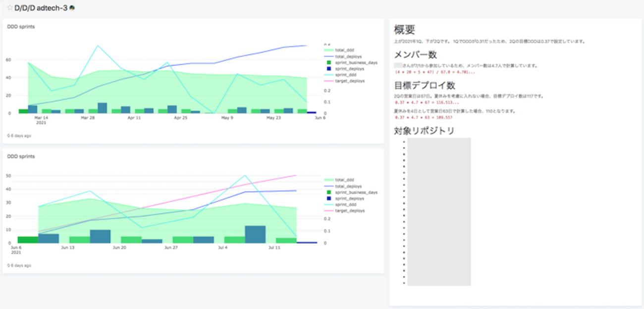644x309 pixels.
Task: Click the Mar 28 x-axis label
Action: [x=88, y=119]
